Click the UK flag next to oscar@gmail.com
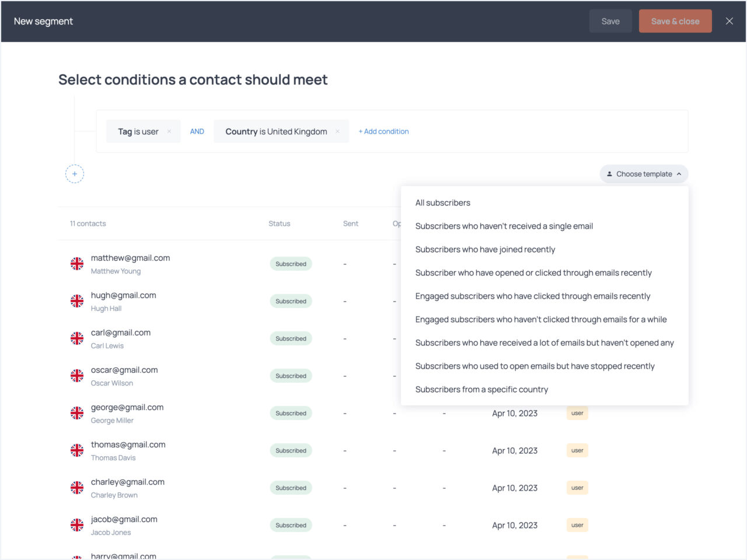This screenshot has height=560, width=747. pyautogui.click(x=76, y=375)
